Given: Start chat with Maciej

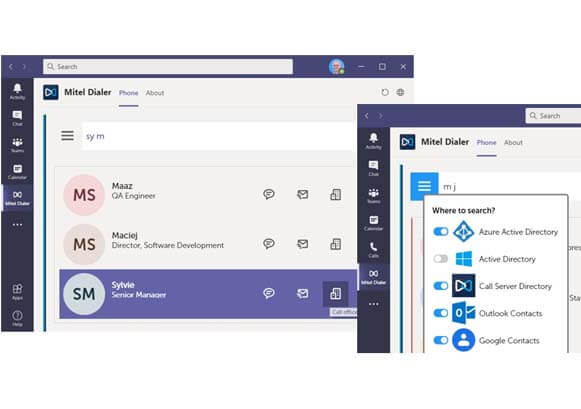Looking at the screenshot, I should point(269,243).
